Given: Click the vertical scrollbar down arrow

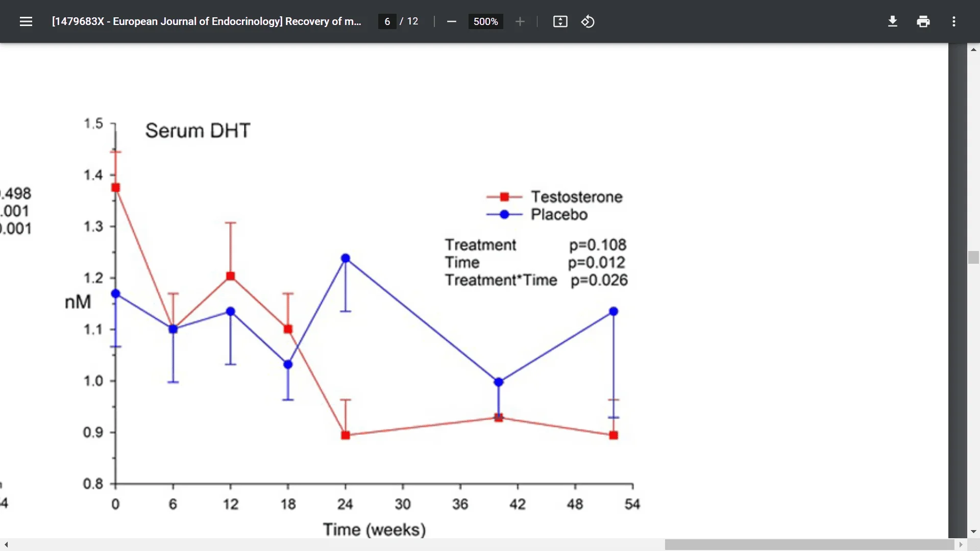Looking at the screenshot, I should (973, 532).
